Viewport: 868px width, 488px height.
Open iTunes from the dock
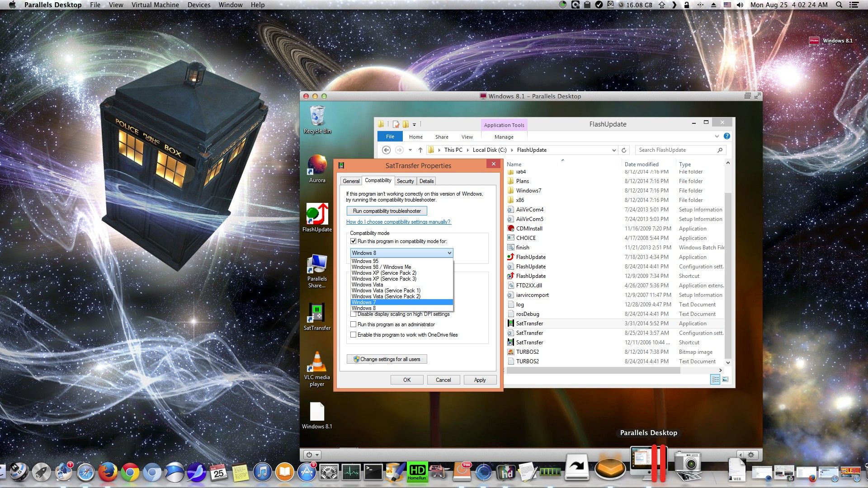click(262, 473)
